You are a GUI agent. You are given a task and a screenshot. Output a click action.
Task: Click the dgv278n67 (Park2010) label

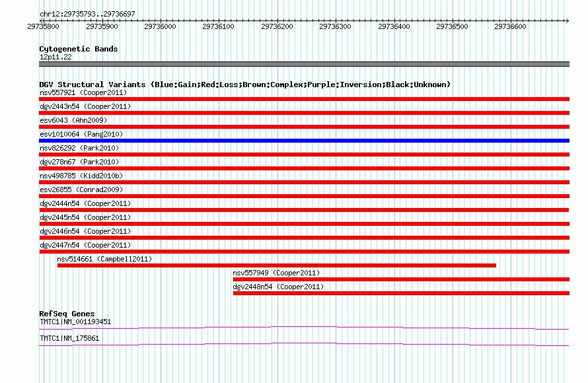pyautogui.click(x=79, y=162)
